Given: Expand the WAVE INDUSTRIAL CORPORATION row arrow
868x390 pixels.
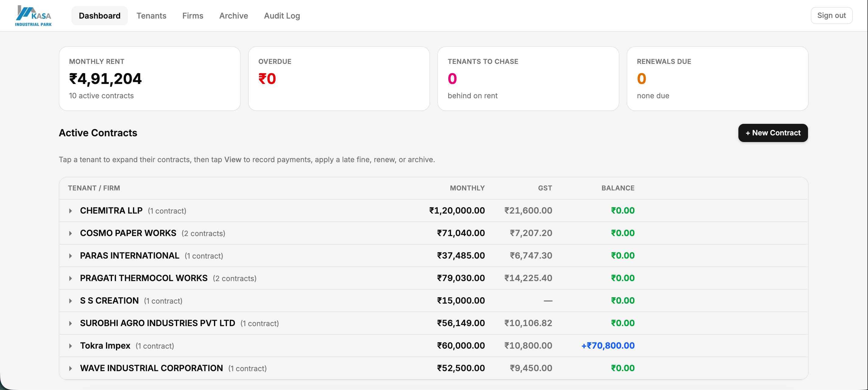Looking at the screenshot, I should (70, 368).
